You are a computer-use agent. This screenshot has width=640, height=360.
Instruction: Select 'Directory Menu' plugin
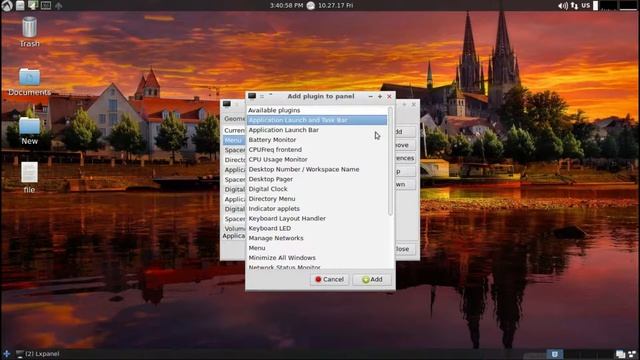click(x=317, y=199)
